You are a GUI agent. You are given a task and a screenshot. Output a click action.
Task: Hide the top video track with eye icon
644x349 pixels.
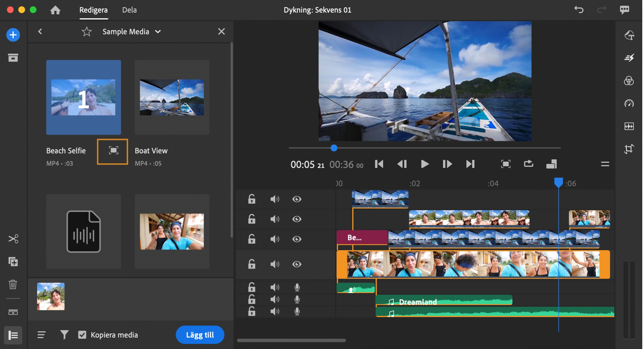(x=297, y=199)
